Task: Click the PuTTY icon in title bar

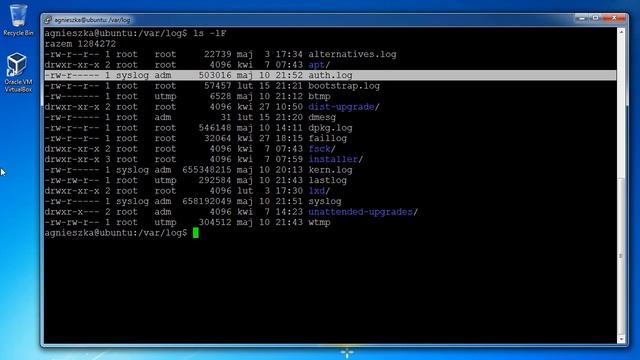Action: click(48, 20)
